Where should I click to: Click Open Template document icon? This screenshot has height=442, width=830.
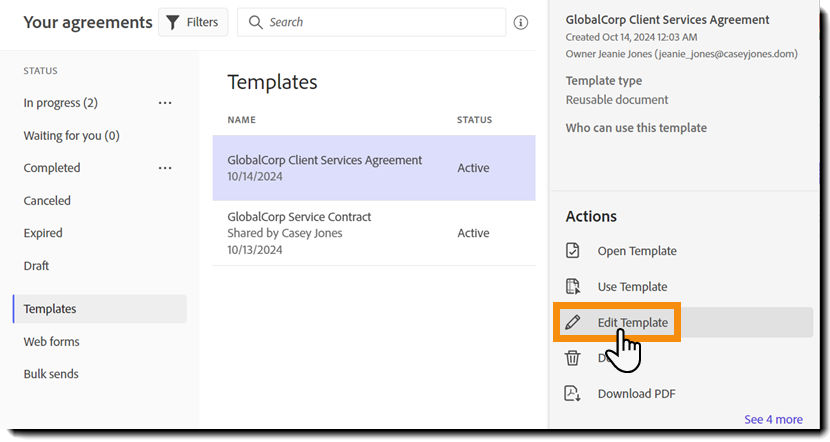click(573, 250)
